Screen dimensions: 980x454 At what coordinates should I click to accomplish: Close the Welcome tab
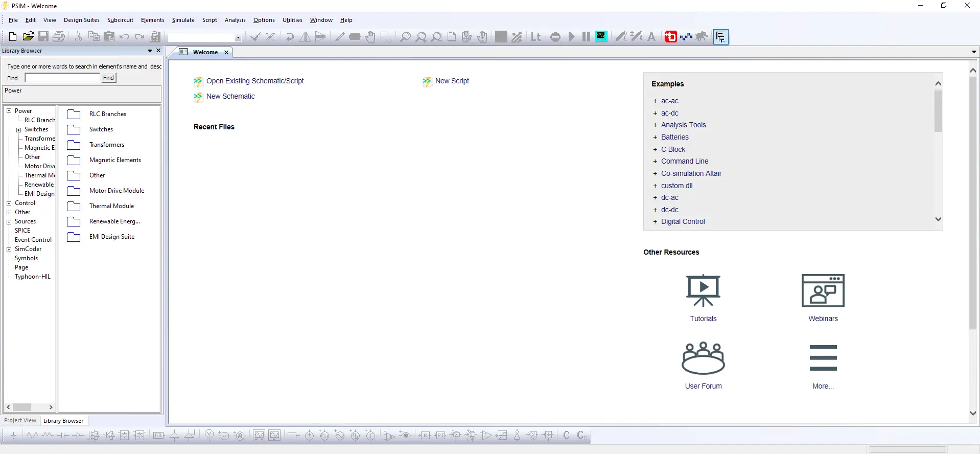click(x=226, y=52)
